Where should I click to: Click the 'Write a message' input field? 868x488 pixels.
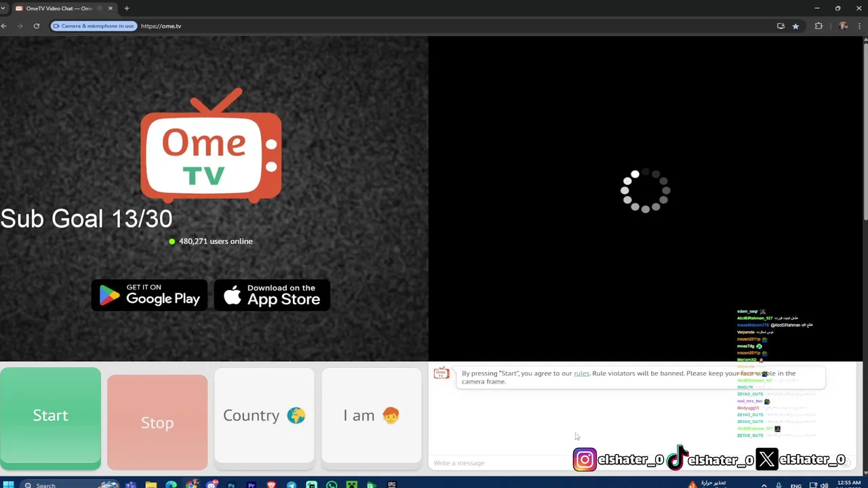click(502, 463)
